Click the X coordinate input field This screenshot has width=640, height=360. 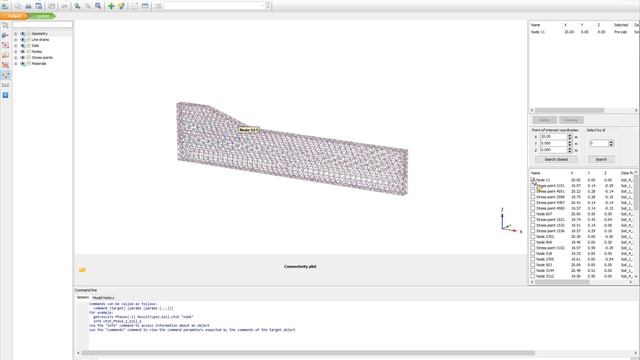click(553, 137)
